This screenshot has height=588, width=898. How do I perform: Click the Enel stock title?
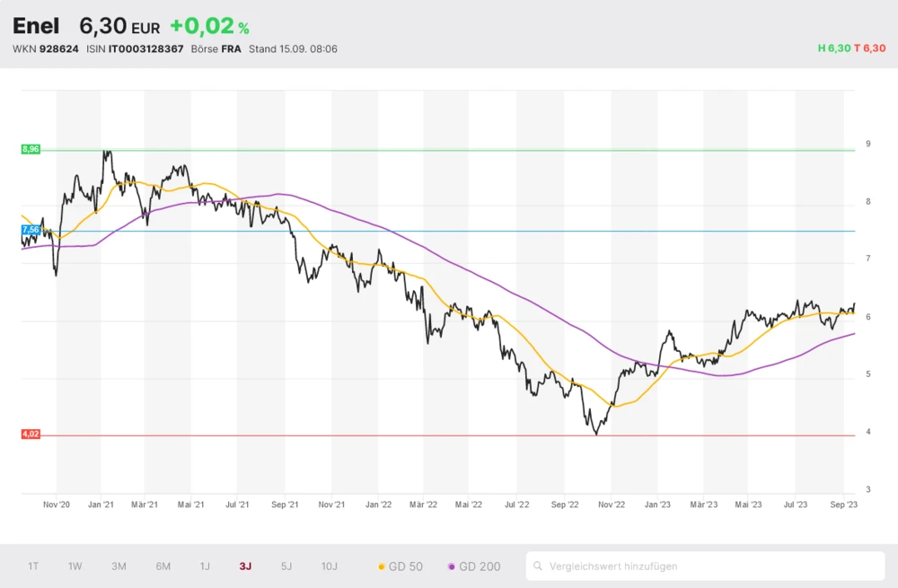pyautogui.click(x=36, y=26)
